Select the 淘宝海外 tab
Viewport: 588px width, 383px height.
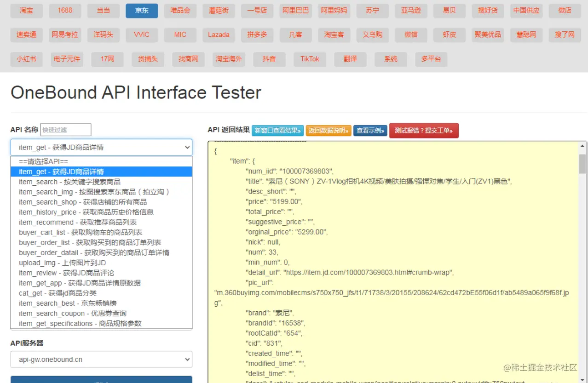229,59
